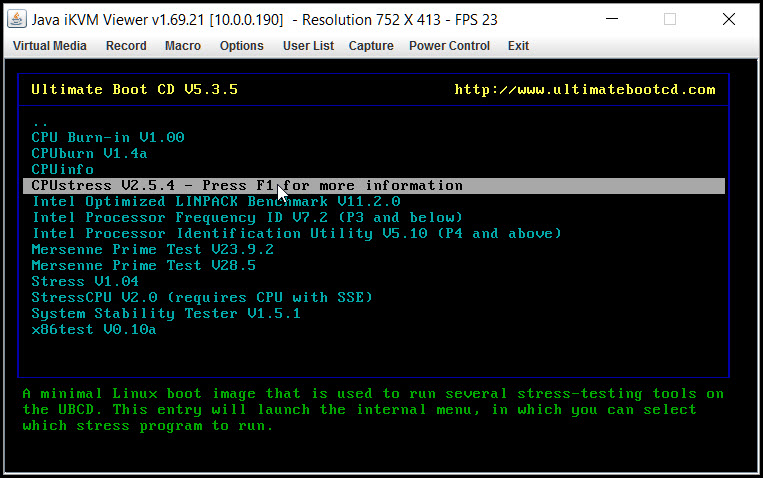Click the Java iKVM Viewer title icon
Viewport: 763px width, 478px height.
coord(17,19)
